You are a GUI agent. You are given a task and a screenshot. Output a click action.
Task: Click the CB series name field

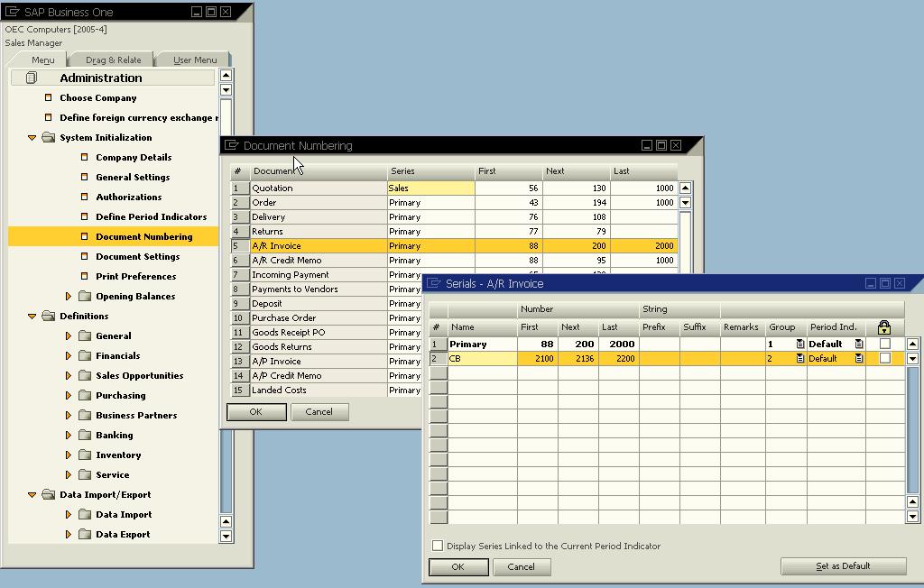pos(482,358)
